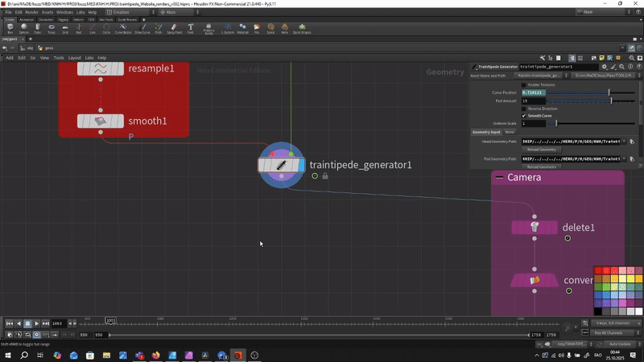Open the network editor Layout menu
This screenshot has width=644, height=362.
point(74,58)
